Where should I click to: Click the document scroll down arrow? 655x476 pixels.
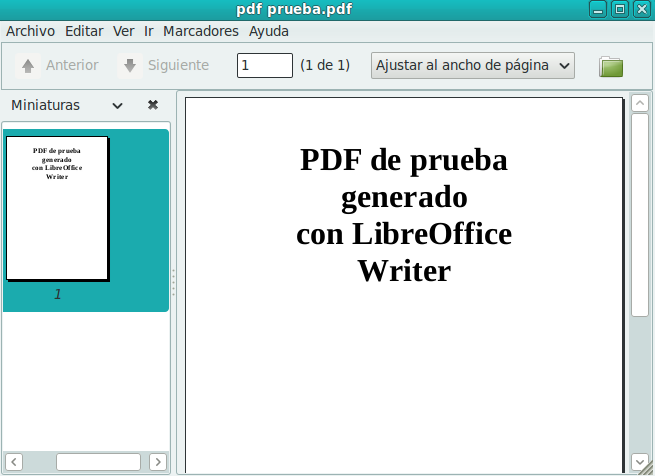tap(640, 462)
